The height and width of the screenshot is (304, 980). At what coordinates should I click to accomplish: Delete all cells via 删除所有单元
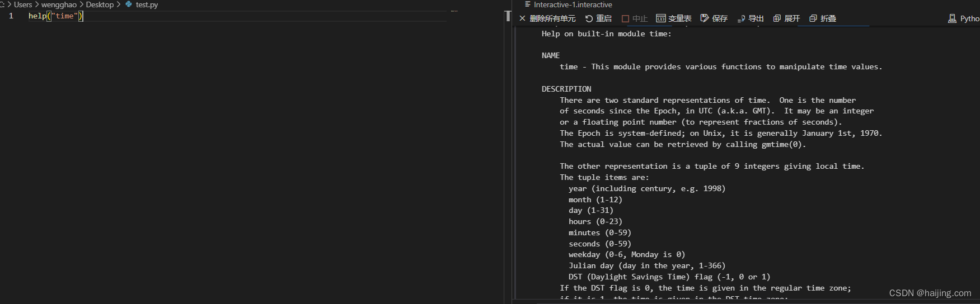click(547, 18)
